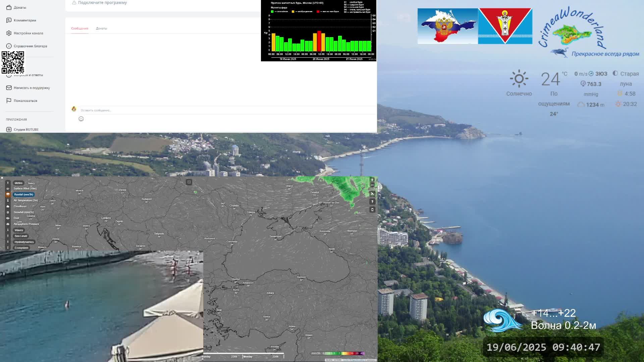644x362 pixels.
Task: Switch to the Донаты chat tab
Action: [x=101, y=28]
